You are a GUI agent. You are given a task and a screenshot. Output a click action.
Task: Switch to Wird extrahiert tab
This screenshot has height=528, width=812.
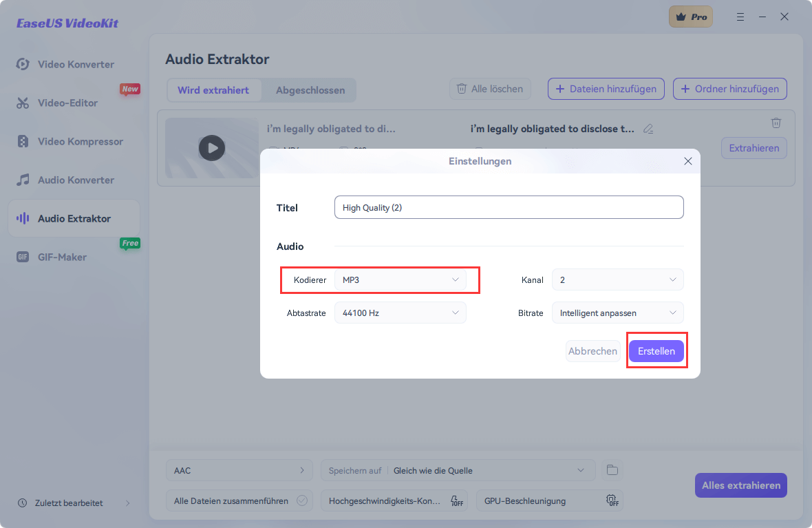click(x=213, y=90)
